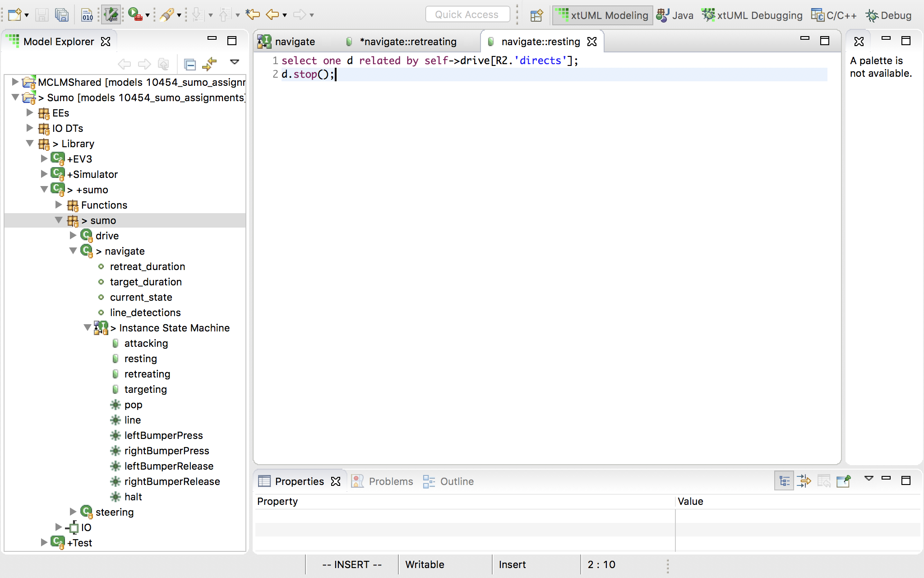Click the search flashlight toolbar icon

(x=166, y=15)
